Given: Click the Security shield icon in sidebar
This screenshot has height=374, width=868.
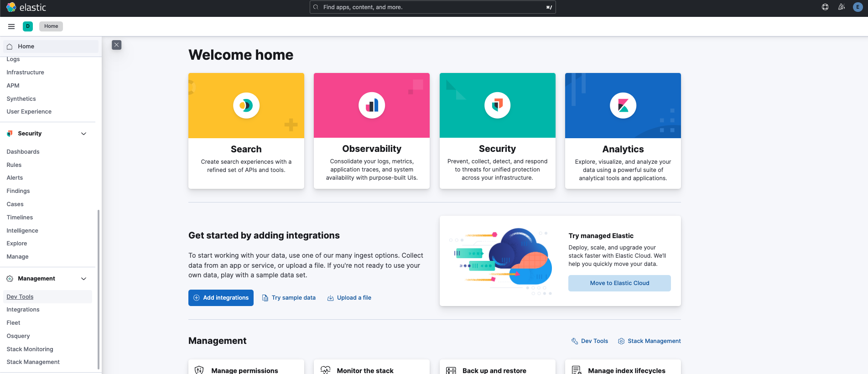Looking at the screenshot, I should pyautogui.click(x=10, y=134).
